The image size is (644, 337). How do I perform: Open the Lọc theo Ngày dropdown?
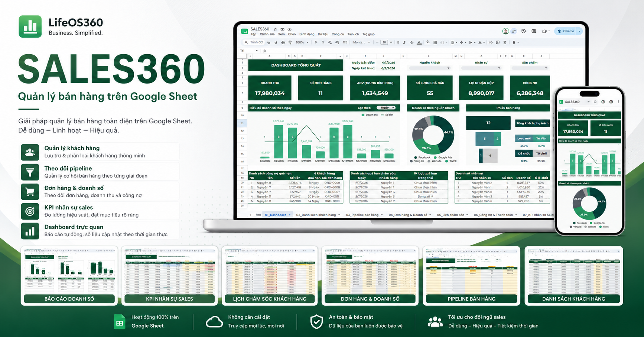pos(386,108)
